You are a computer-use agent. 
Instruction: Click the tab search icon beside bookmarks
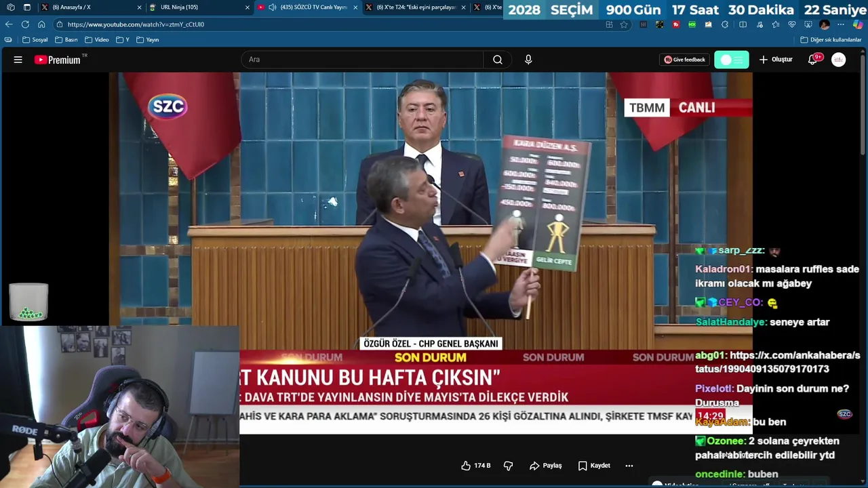[8, 40]
